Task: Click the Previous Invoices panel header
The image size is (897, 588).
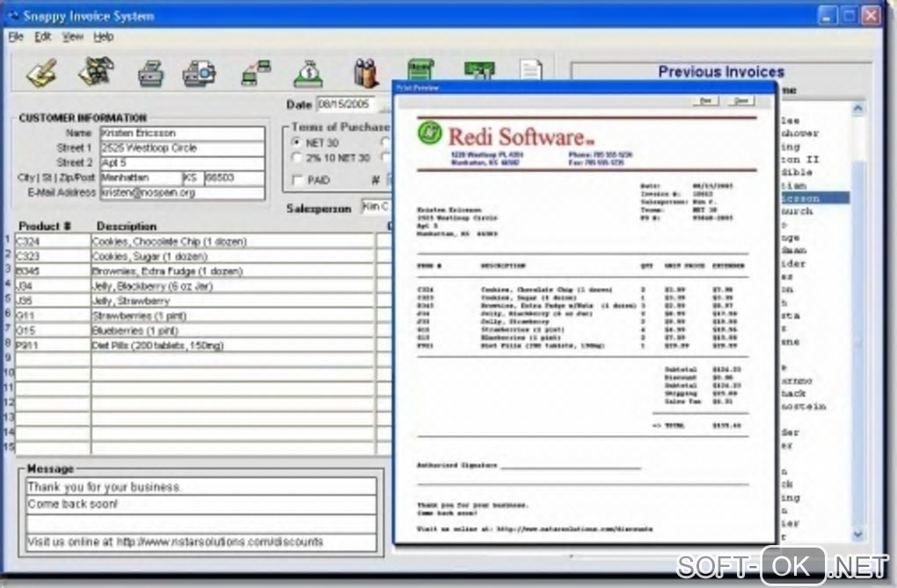Action: pyautogui.click(x=721, y=71)
